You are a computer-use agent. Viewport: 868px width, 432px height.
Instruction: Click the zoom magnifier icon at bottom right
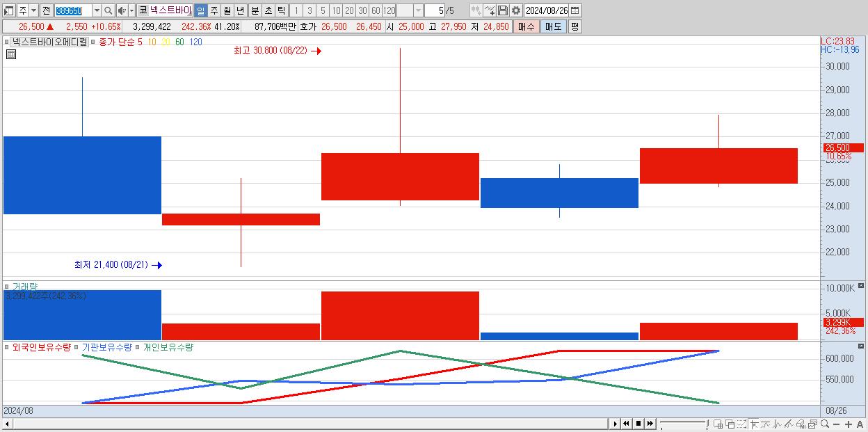click(825, 424)
